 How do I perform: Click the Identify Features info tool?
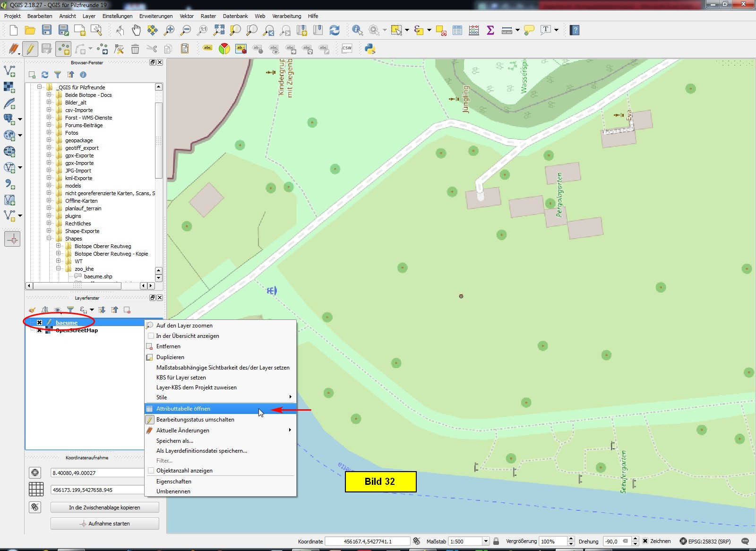click(x=357, y=30)
